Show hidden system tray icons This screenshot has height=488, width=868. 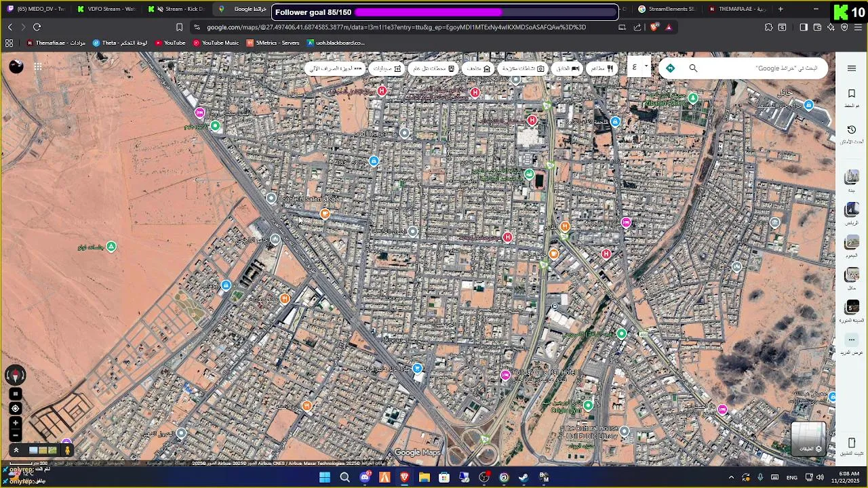(x=731, y=478)
